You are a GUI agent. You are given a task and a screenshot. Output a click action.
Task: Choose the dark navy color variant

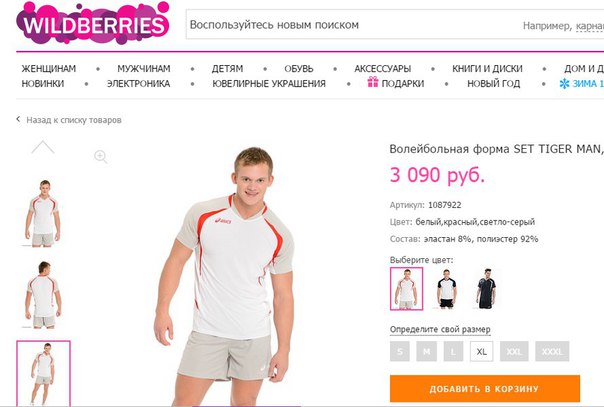tap(487, 289)
